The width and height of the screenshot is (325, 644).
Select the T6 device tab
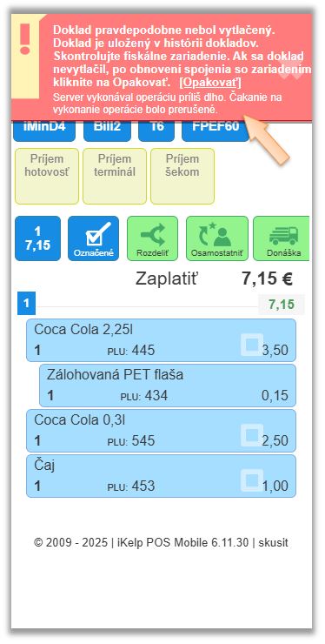(156, 131)
